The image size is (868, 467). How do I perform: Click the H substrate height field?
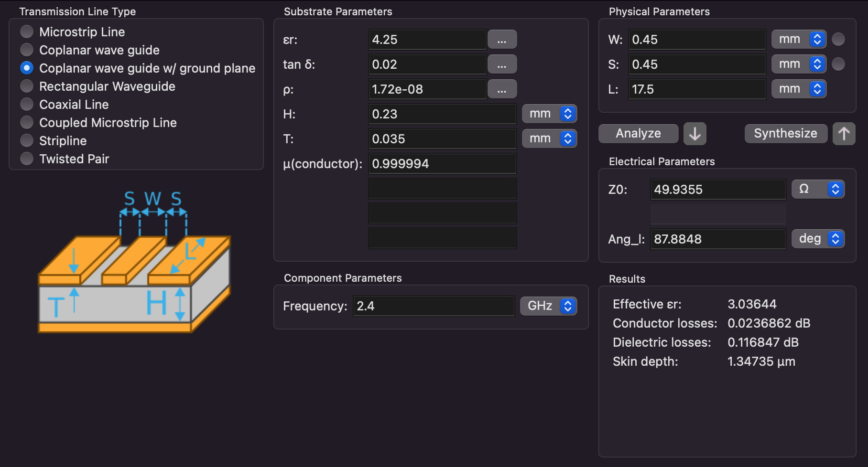442,114
